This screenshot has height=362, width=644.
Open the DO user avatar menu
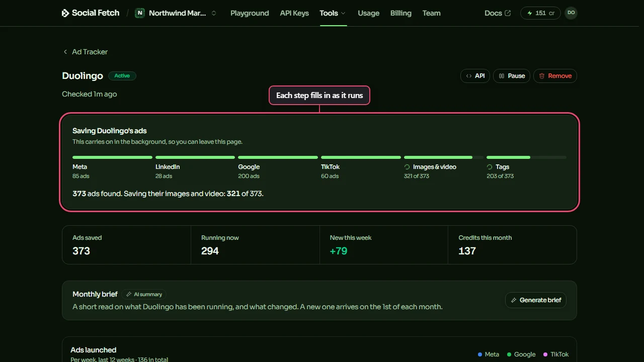pyautogui.click(x=571, y=13)
